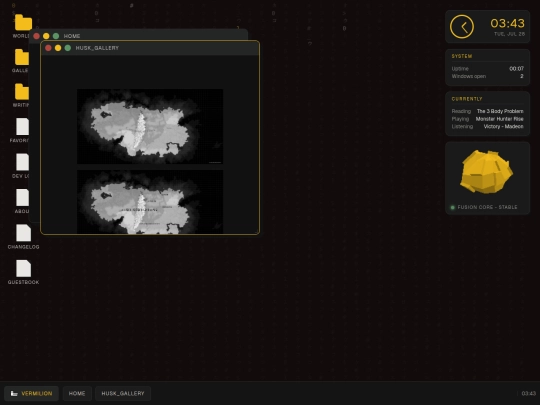The width and height of the screenshot is (540, 405).
Task: Open the top map image in gallery
Action: pos(150,126)
